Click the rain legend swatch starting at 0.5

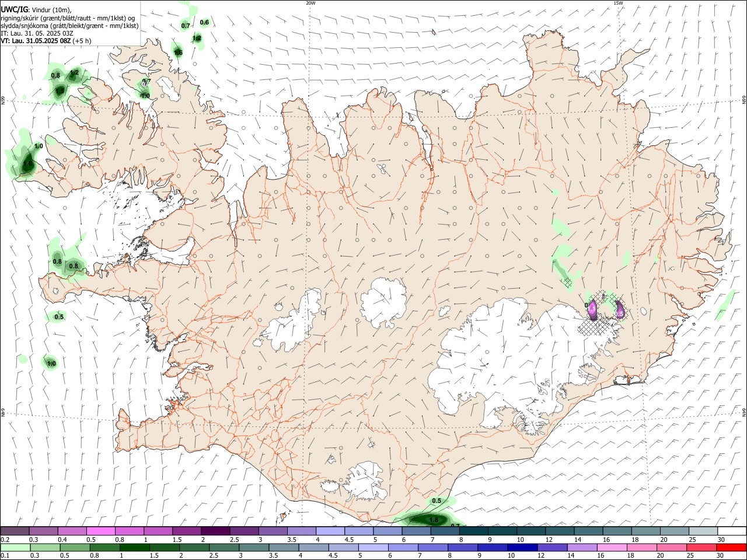75,547
